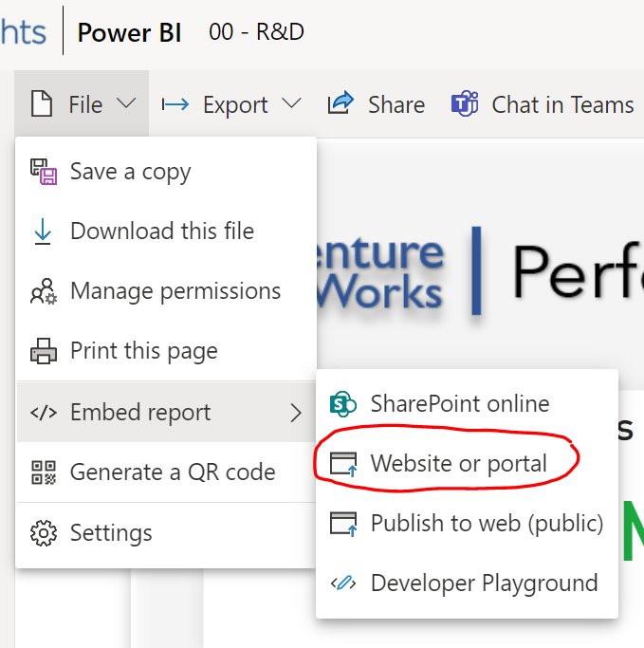Click the Save a copy floppy icon

tap(44, 172)
